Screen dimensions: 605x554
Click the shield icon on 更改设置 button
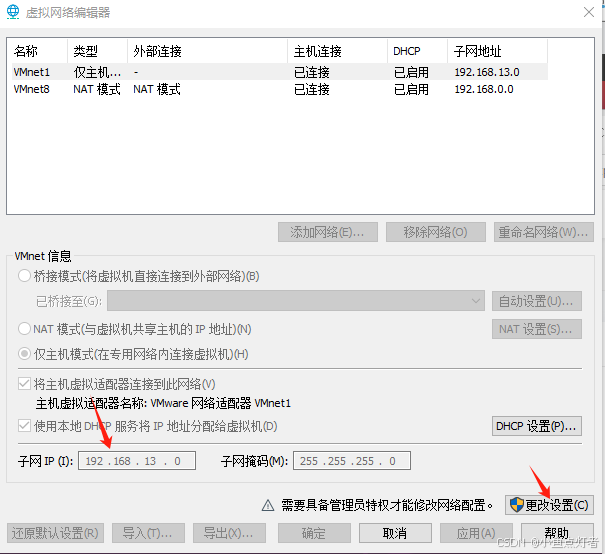516,505
